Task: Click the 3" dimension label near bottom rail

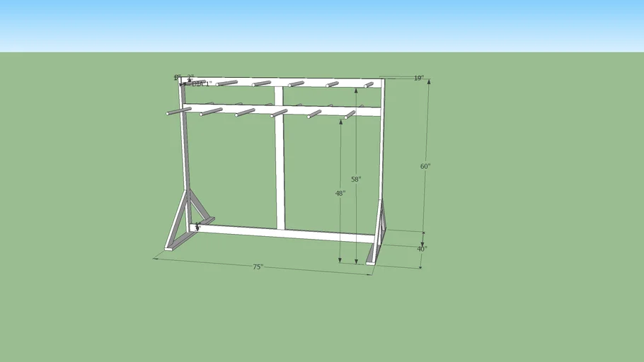Action: pos(197,227)
